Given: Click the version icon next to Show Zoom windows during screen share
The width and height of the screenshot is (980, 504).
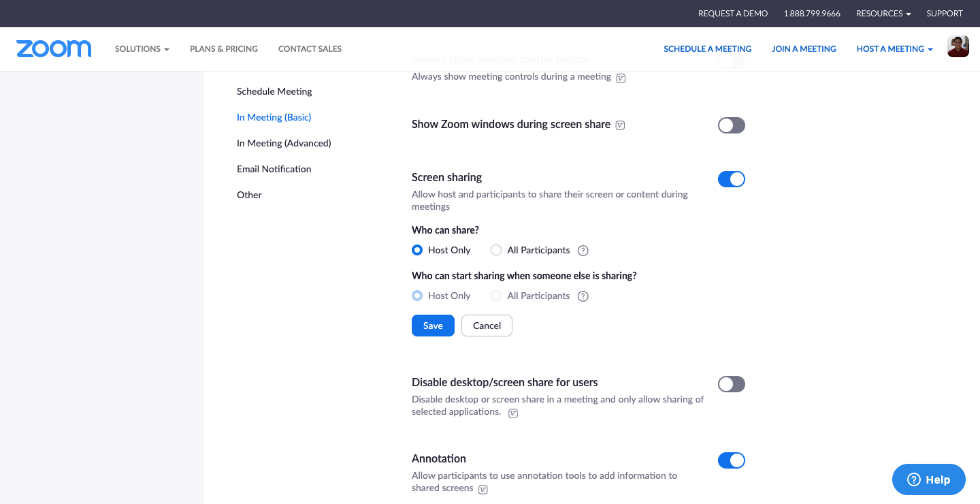Looking at the screenshot, I should coord(620,125).
